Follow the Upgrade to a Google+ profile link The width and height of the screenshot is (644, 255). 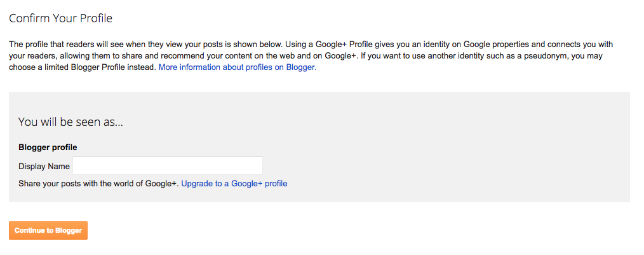click(234, 184)
